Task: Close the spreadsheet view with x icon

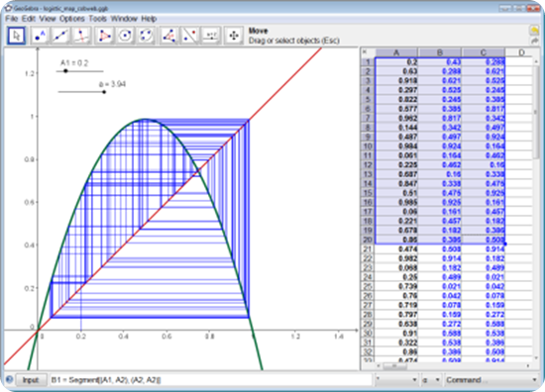Action: [x=365, y=51]
